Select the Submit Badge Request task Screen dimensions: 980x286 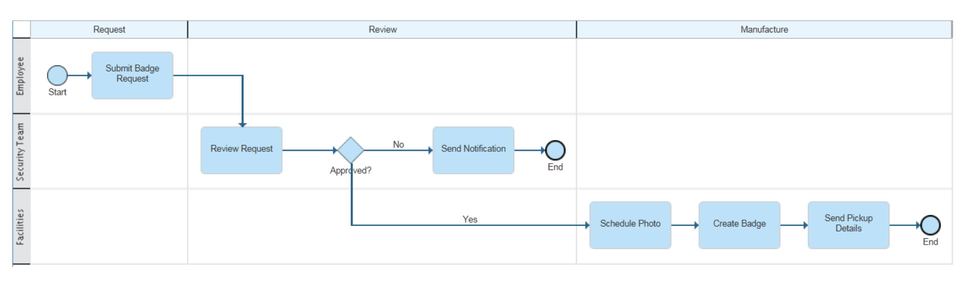click(x=132, y=76)
